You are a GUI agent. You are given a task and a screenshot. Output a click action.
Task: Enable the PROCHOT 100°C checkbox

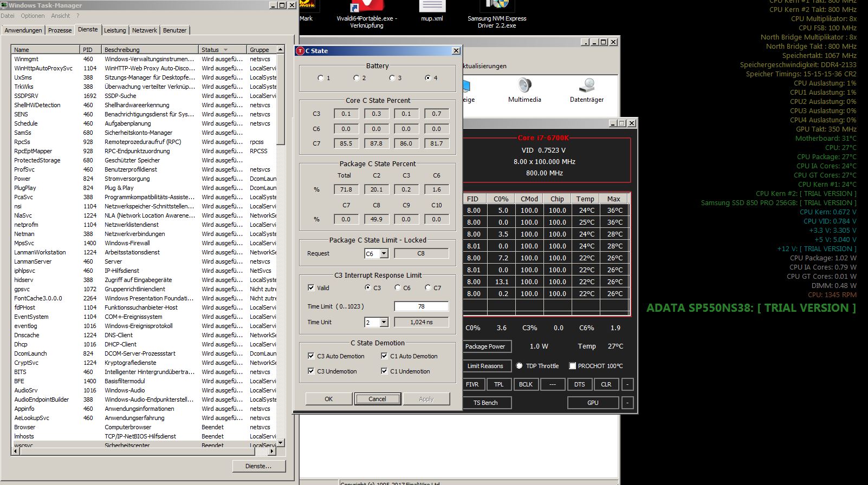572,366
